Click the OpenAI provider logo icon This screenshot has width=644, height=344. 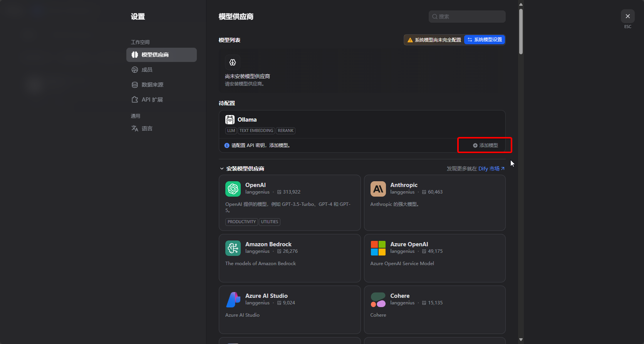[233, 189]
